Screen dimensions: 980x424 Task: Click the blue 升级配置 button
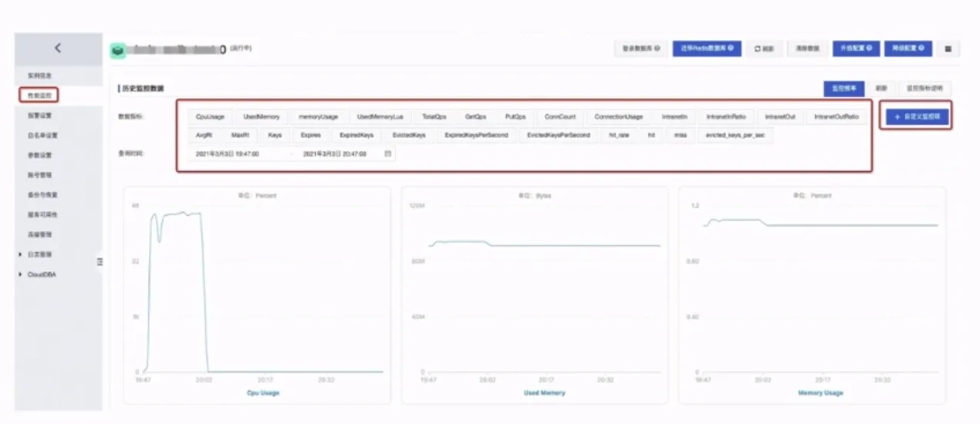pyautogui.click(x=856, y=49)
